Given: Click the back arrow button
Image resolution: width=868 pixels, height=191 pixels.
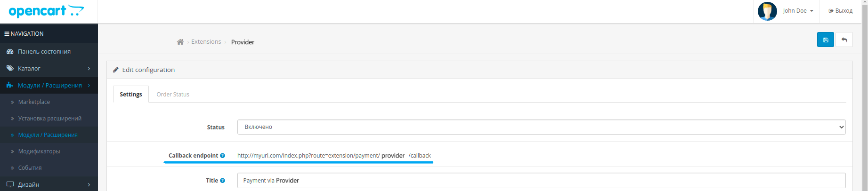Looking at the screenshot, I should coord(844,40).
